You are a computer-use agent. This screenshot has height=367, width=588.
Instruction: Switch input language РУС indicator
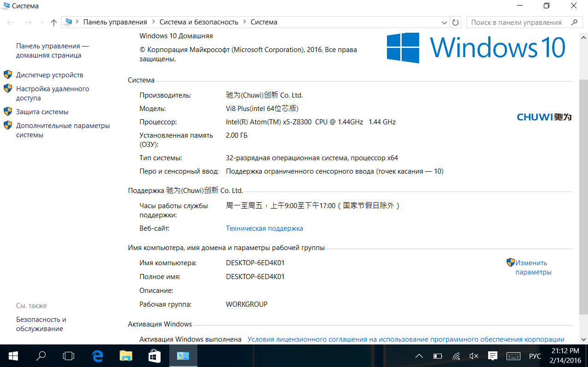pyautogui.click(x=535, y=356)
